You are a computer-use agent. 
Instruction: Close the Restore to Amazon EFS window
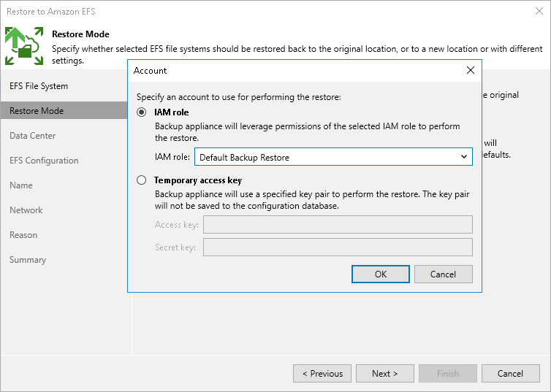[x=538, y=11]
